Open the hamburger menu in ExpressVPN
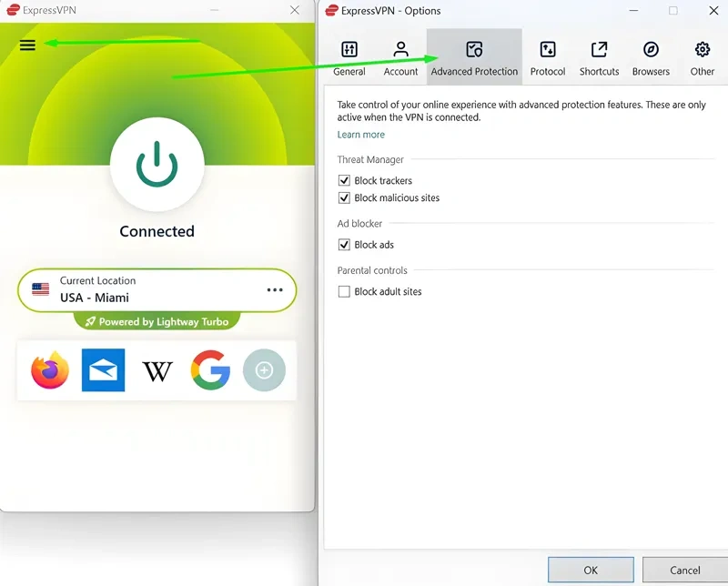 point(27,45)
